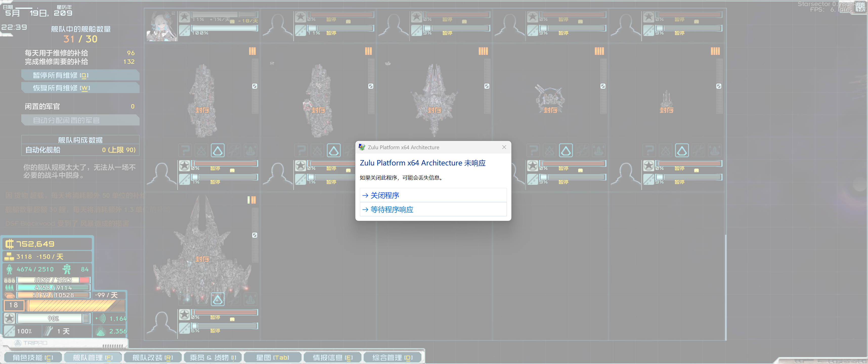Switch to the 乘员 & 货物 [I] tab
The image size is (868, 364).
[x=213, y=357]
